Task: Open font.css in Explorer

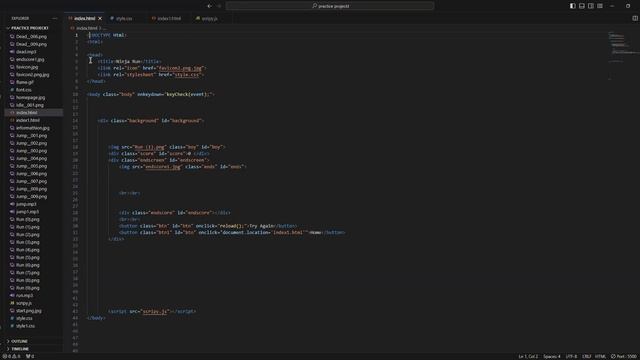Action: point(24,90)
